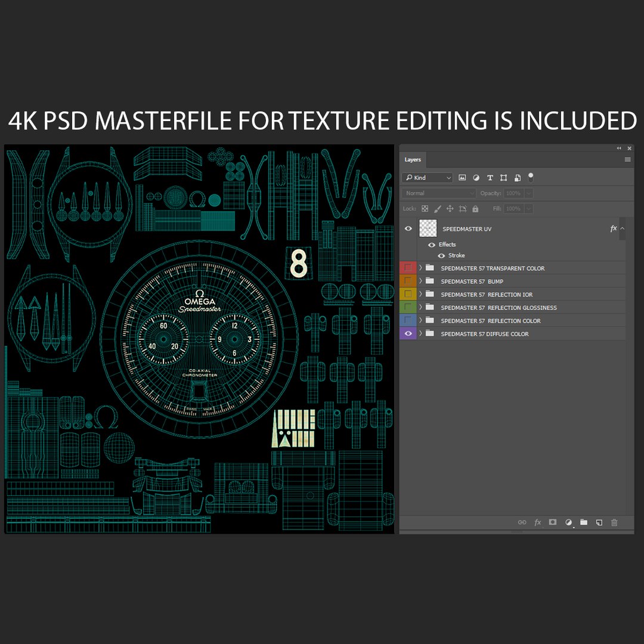Lock transparent pixels icon
The height and width of the screenshot is (644, 644).
425,209
